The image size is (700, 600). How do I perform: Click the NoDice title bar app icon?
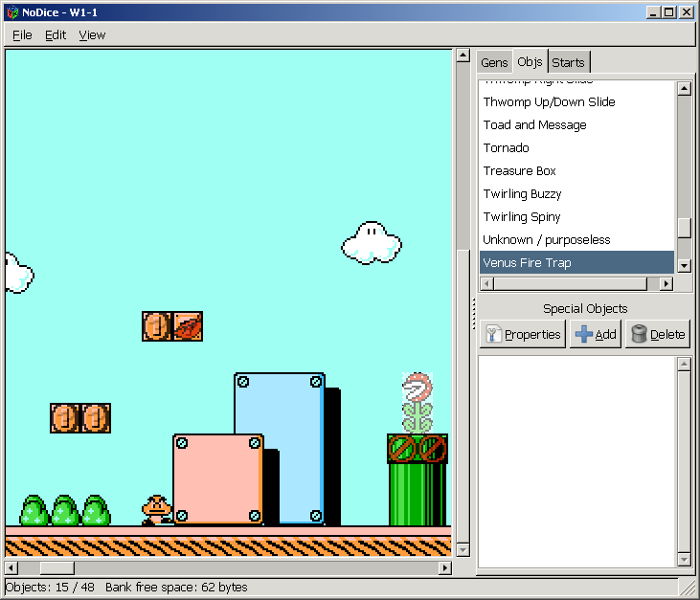[x=13, y=12]
